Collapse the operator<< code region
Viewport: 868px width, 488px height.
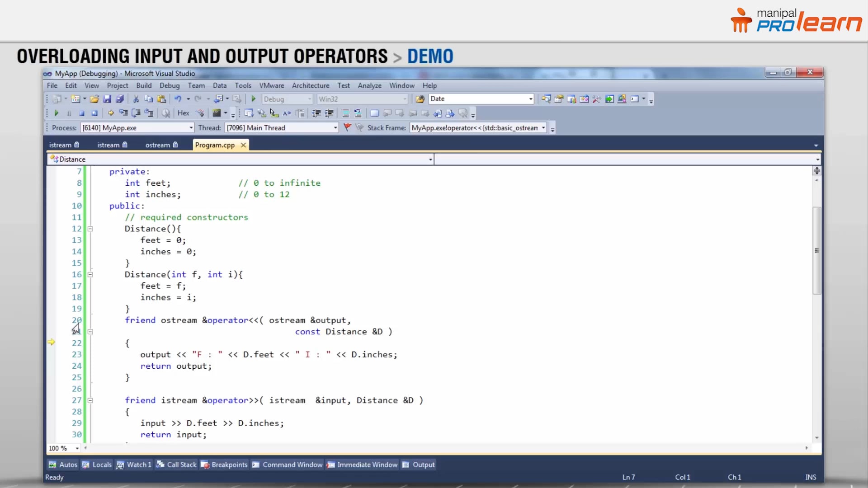(x=90, y=332)
